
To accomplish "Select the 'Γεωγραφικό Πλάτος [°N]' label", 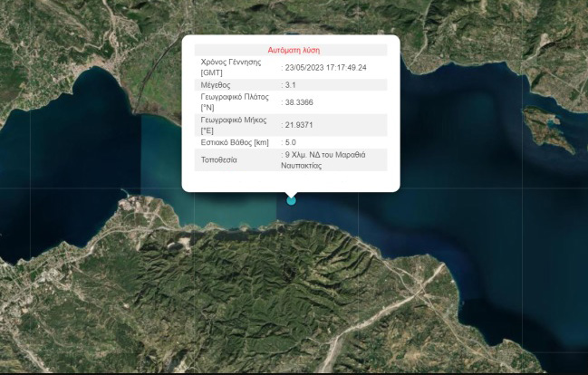I will pos(236,102).
